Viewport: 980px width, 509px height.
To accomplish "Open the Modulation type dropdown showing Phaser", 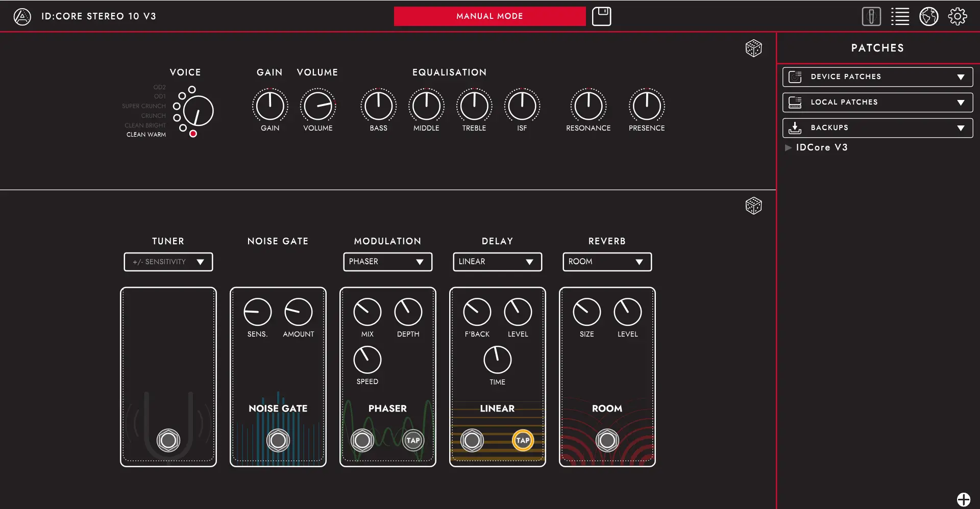I will pyautogui.click(x=388, y=262).
